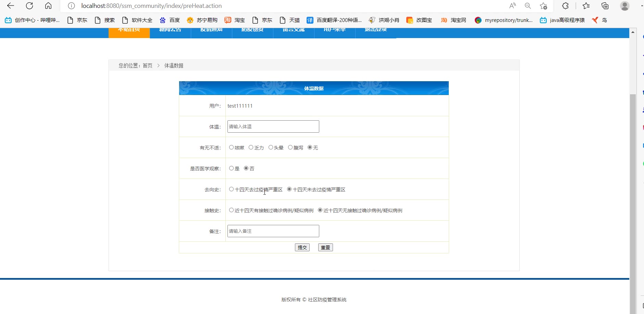The image size is (644, 314).
Task: Open the Collections icon
Action: click(x=605, y=6)
